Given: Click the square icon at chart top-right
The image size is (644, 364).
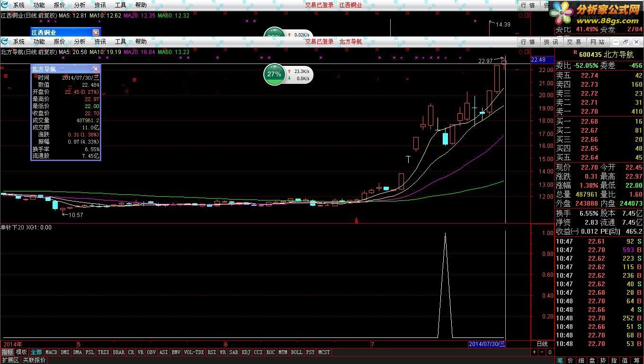Looking at the screenshot, I should click(x=526, y=52).
